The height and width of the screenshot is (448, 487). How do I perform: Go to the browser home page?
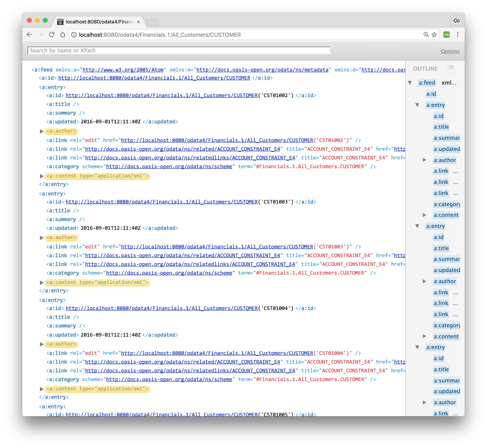[63, 35]
